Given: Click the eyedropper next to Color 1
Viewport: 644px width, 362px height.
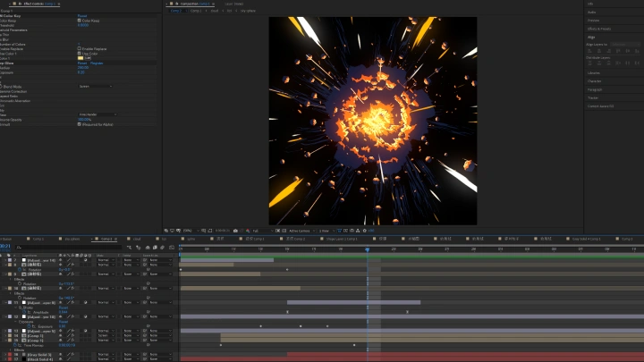Looking at the screenshot, I should point(89,58).
